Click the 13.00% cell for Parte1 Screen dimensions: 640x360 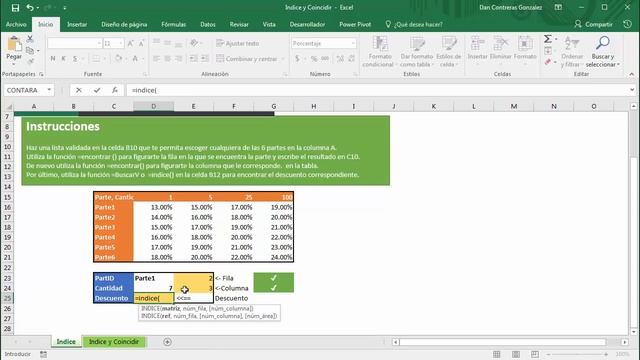[153, 207]
